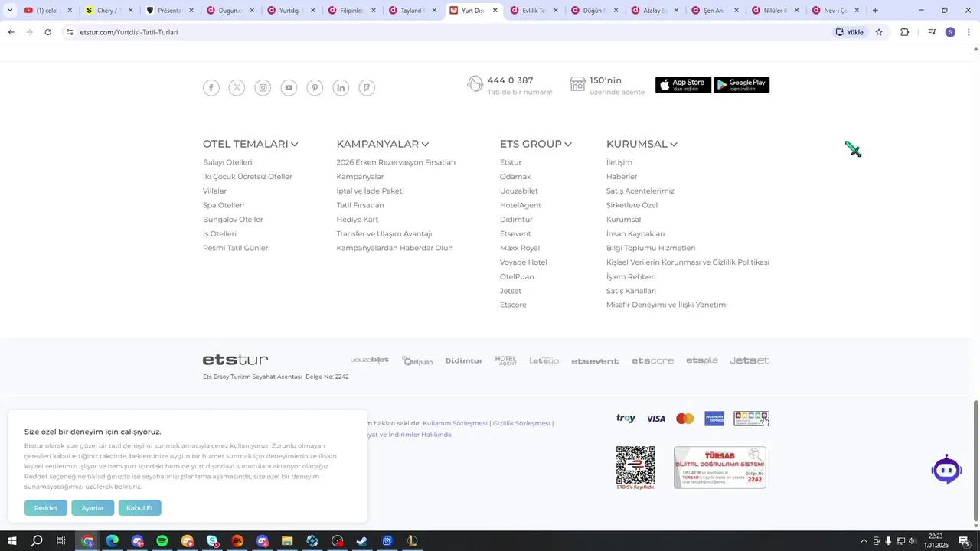Open the Pinterest social icon

pyautogui.click(x=315, y=88)
